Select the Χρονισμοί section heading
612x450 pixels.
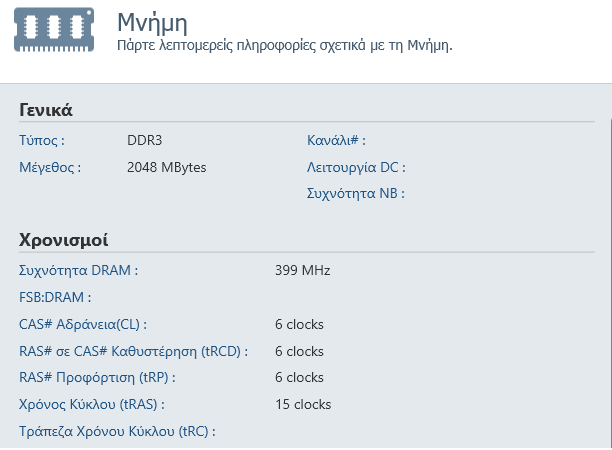point(64,240)
